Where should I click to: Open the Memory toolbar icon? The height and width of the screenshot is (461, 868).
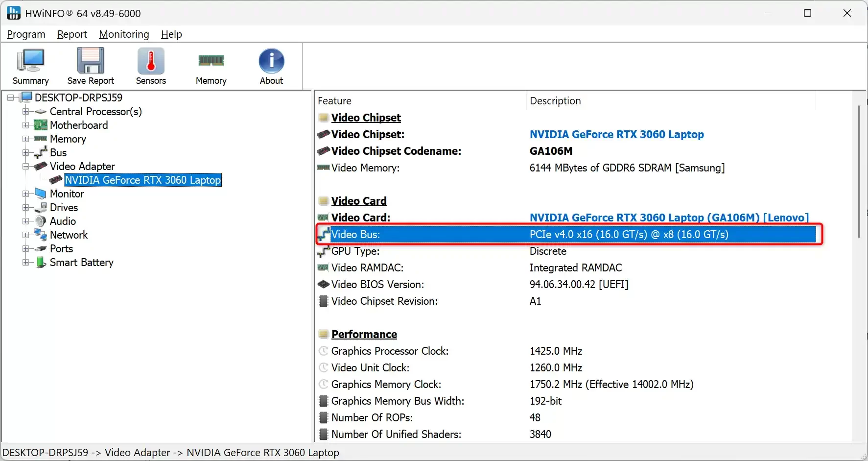click(211, 60)
